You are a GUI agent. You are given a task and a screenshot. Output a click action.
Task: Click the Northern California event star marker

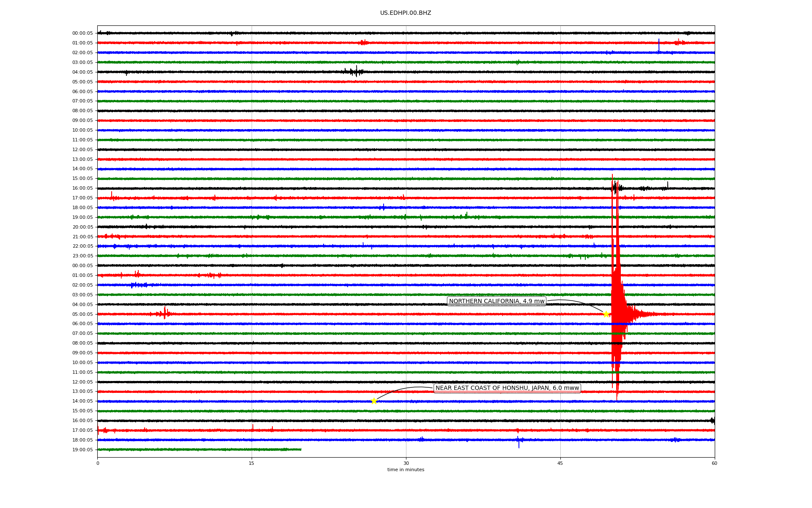click(606, 314)
